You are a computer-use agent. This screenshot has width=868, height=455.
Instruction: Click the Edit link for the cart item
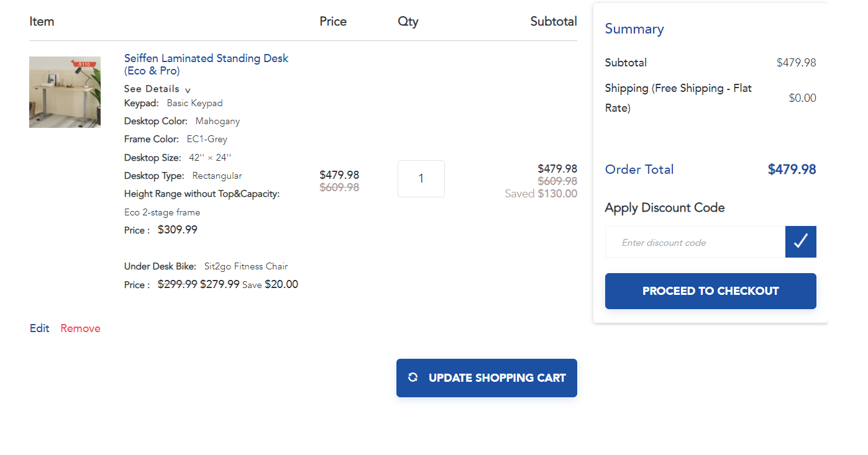[x=39, y=328]
